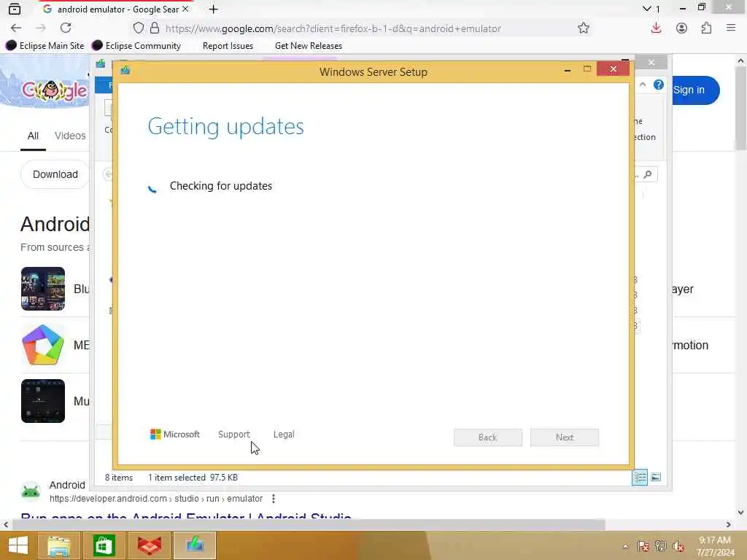
Task: Open the result's three-dot options menu
Action: (274, 499)
